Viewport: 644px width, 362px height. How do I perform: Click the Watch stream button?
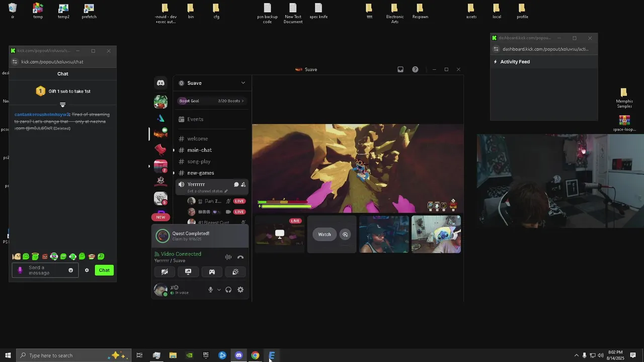coord(325,234)
